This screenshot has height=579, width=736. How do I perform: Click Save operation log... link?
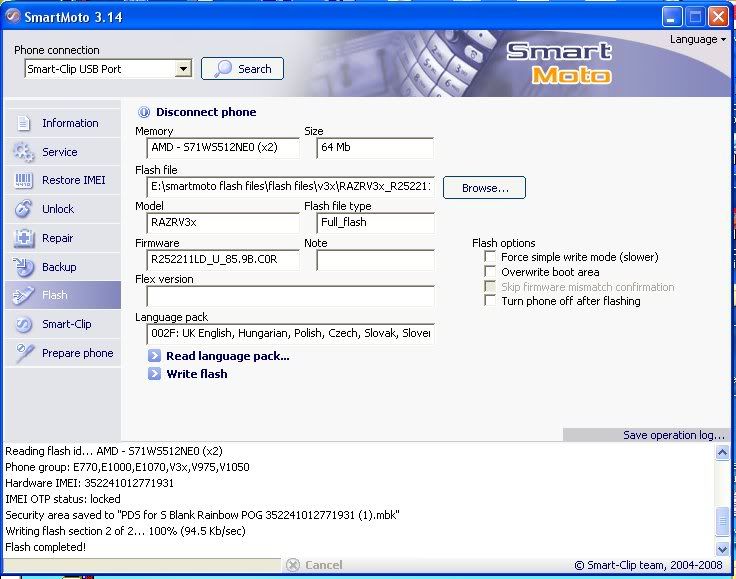tap(674, 435)
